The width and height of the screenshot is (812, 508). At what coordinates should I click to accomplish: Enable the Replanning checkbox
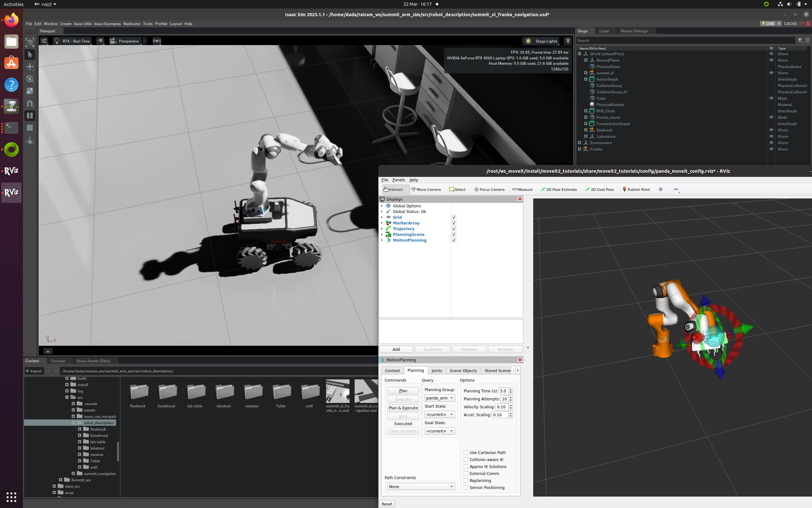(x=466, y=480)
